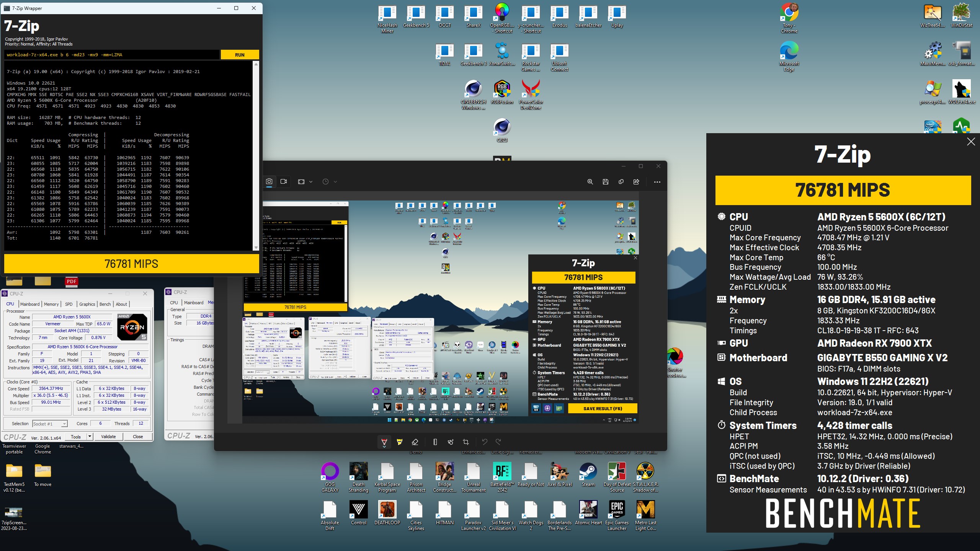Image resolution: width=980 pixels, height=551 pixels.
Task: Open the Mainboard tab in left CPU-Z window
Action: [x=30, y=304]
